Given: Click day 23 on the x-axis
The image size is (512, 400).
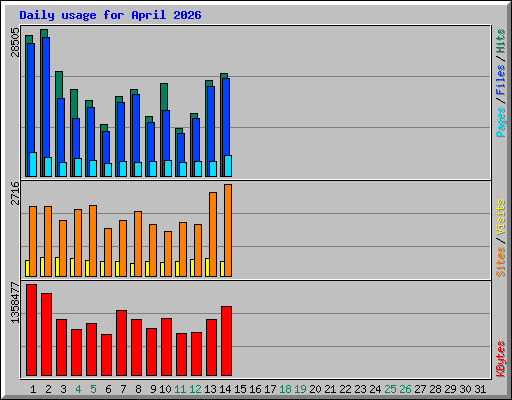Looking at the screenshot, I should pos(360,389).
